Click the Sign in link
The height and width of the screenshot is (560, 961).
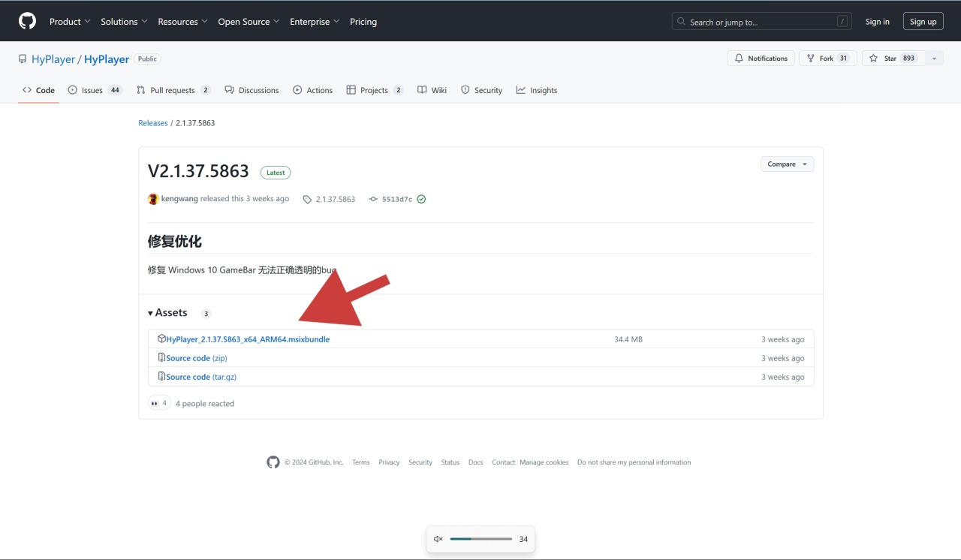[877, 22]
